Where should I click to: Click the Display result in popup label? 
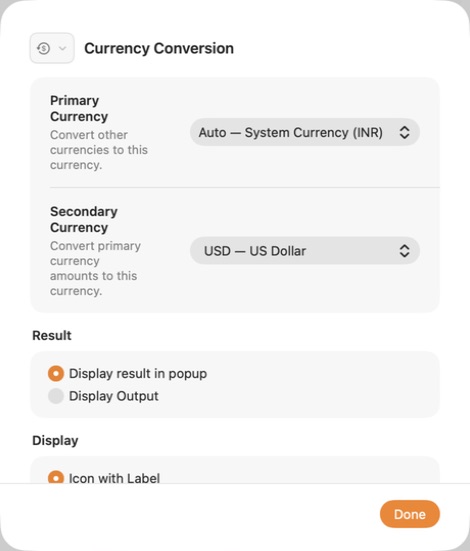tap(138, 374)
